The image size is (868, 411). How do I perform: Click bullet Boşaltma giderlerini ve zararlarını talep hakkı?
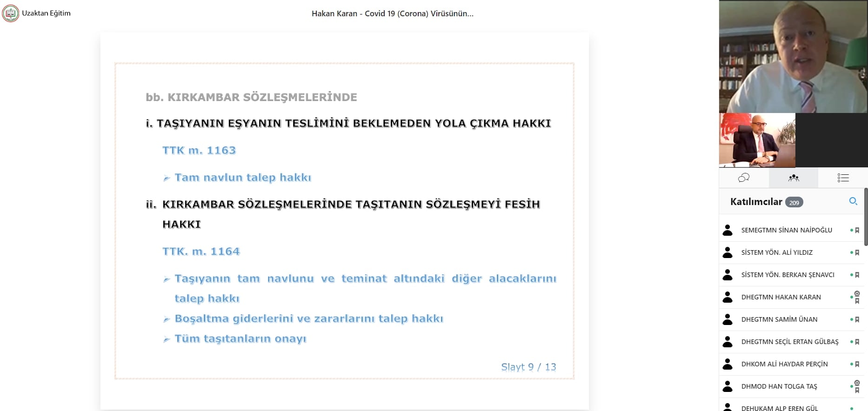[x=309, y=318]
